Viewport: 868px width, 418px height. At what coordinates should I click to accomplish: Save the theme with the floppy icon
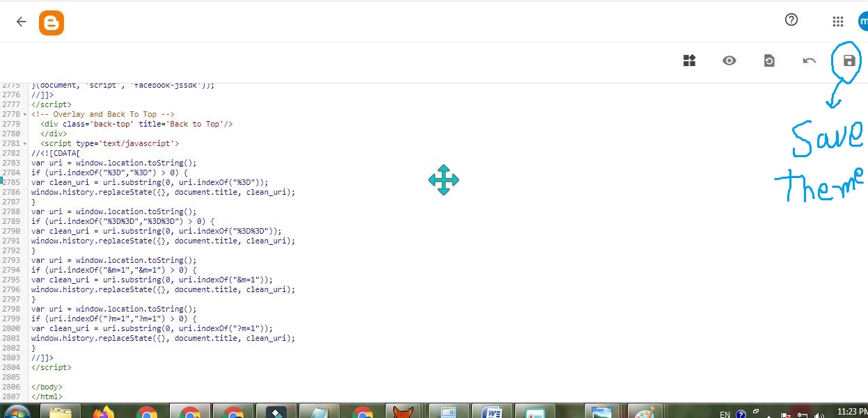[849, 61]
